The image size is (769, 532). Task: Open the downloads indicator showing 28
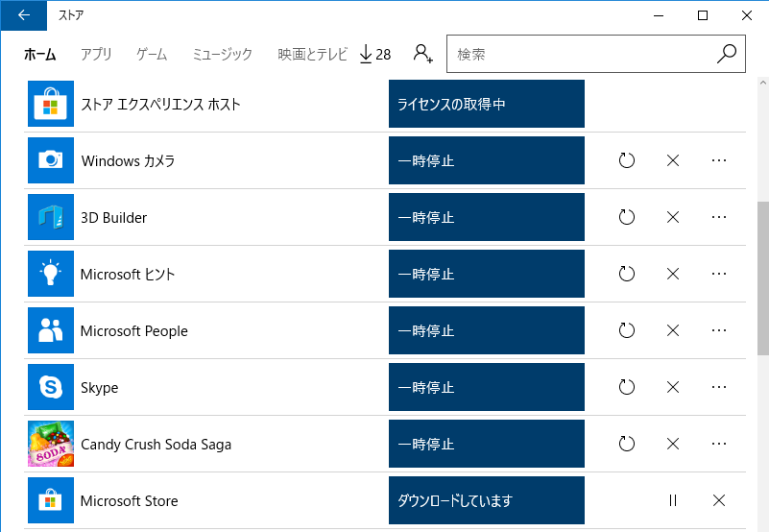375,54
